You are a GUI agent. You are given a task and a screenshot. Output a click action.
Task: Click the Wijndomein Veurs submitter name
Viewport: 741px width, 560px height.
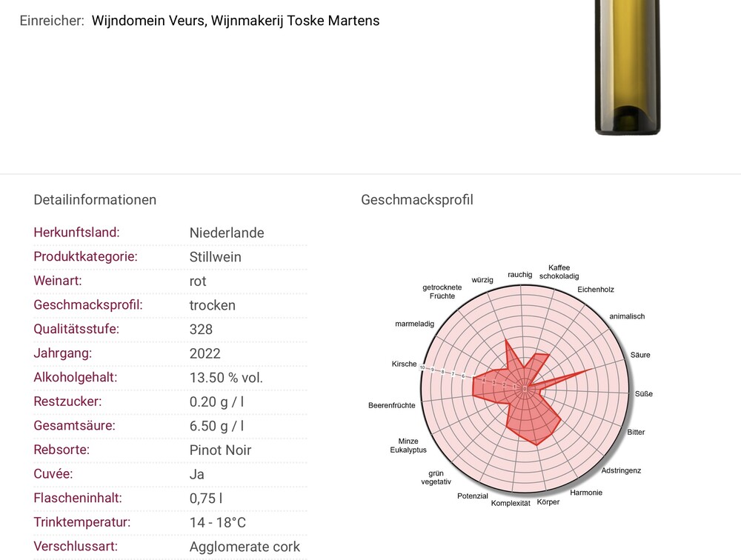235,21
